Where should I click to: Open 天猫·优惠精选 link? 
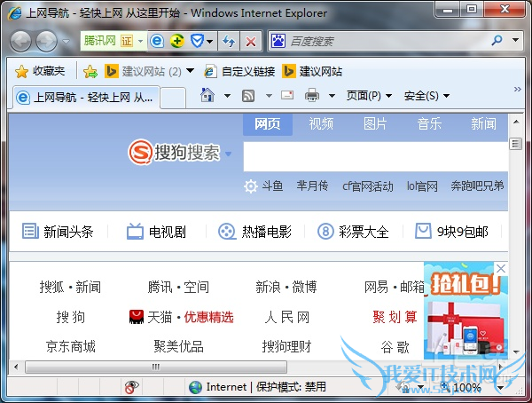tap(182, 317)
